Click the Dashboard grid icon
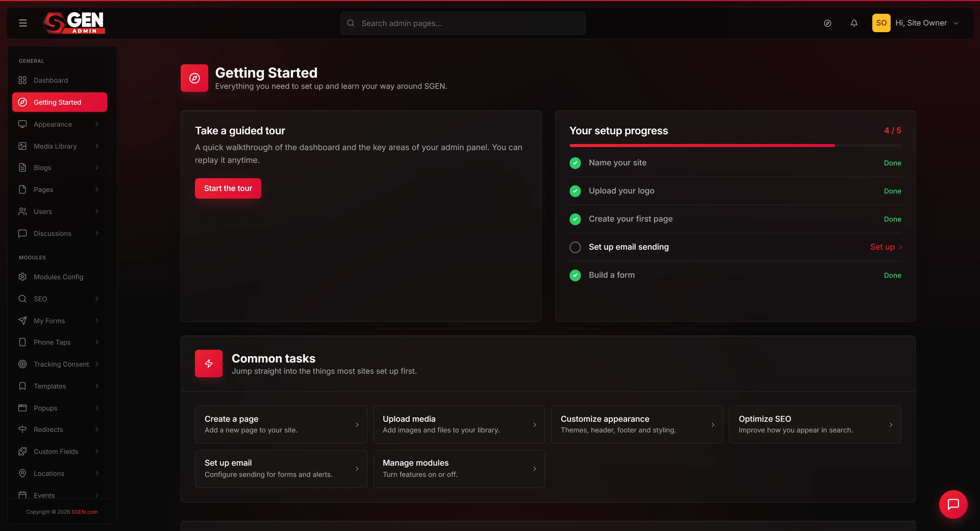Viewport: 980px width, 531px height. pos(22,80)
